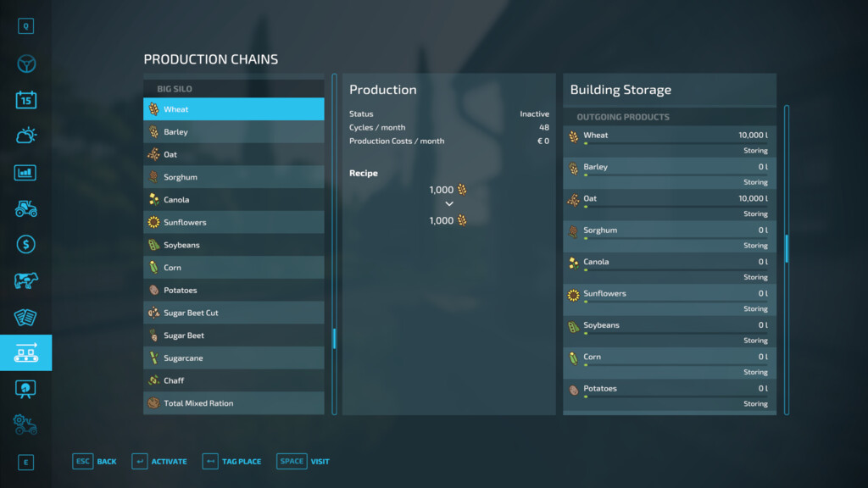Click the Wheat storage fill bar
Viewport: 868px width, 488px height.
pyautogui.click(x=676, y=143)
